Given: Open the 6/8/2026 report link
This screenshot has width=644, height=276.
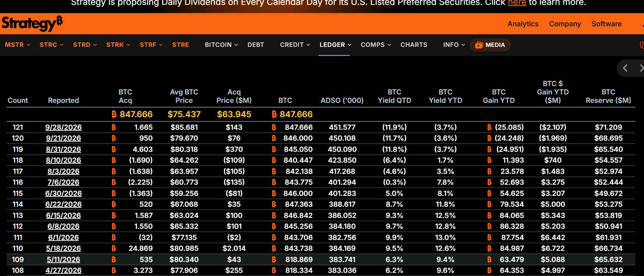Looking at the screenshot, I should point(63,226).
